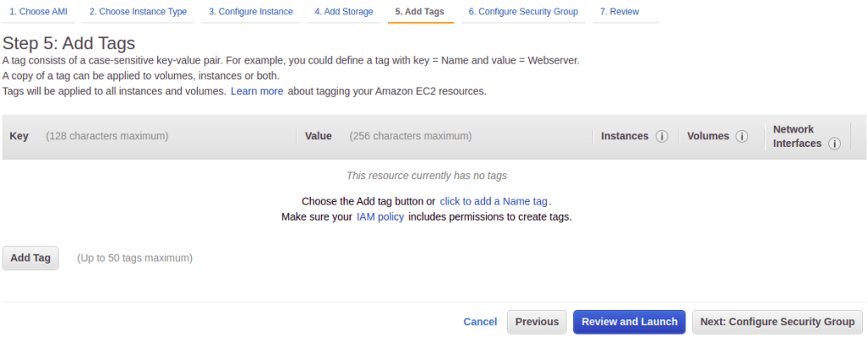Click the Value column header
This screenshot has height=343, width=868.
point(318,136)
